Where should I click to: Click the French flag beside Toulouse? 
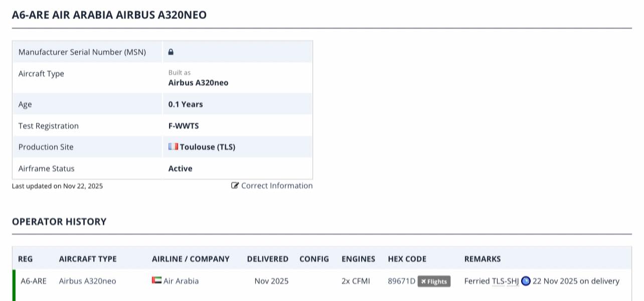(x=173, y=146)
